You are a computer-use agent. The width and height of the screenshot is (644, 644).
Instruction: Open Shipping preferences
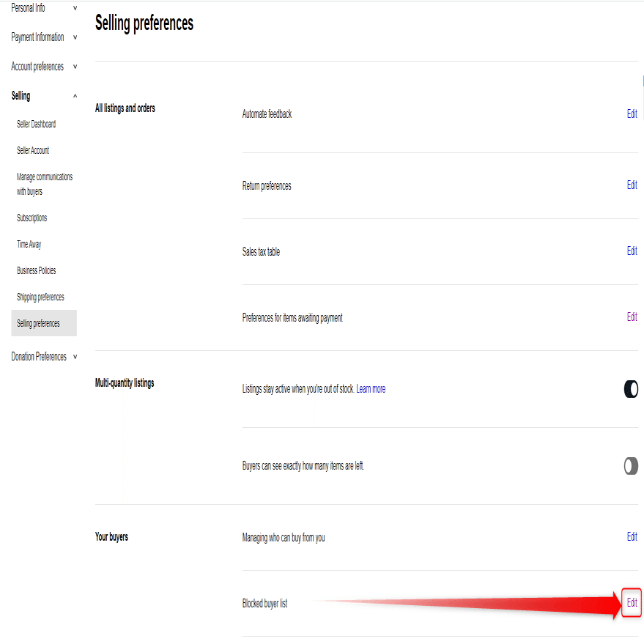(40, 297)
